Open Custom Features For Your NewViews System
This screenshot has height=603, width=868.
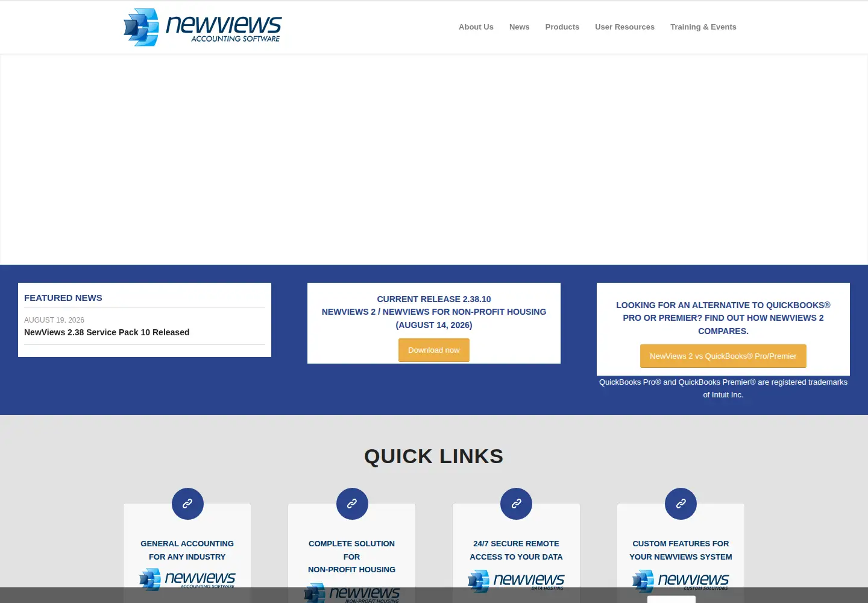coord(681,550)
